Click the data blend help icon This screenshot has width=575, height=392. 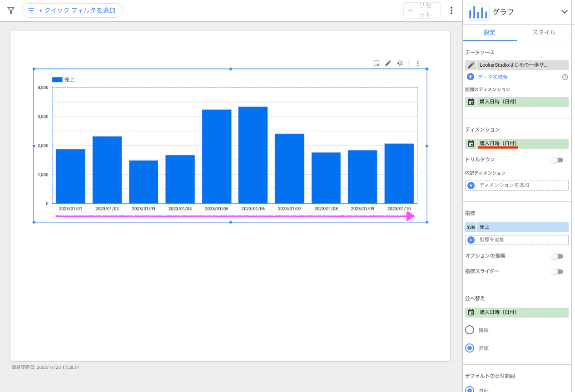click(565, 77)
